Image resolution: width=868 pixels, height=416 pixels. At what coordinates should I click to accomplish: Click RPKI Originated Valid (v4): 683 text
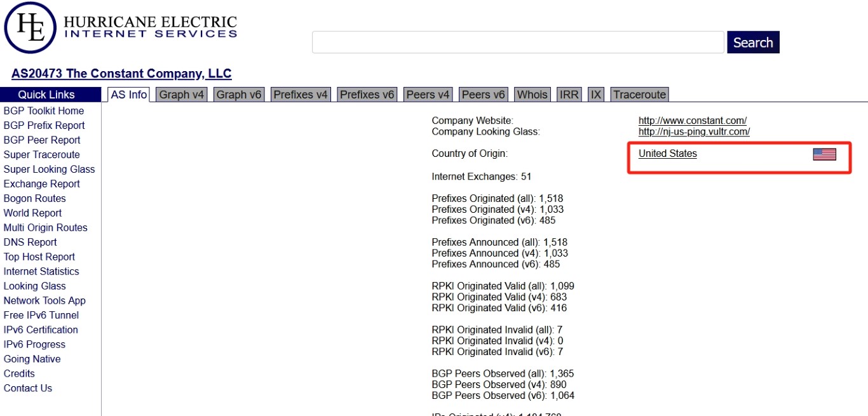coord(499,297)
